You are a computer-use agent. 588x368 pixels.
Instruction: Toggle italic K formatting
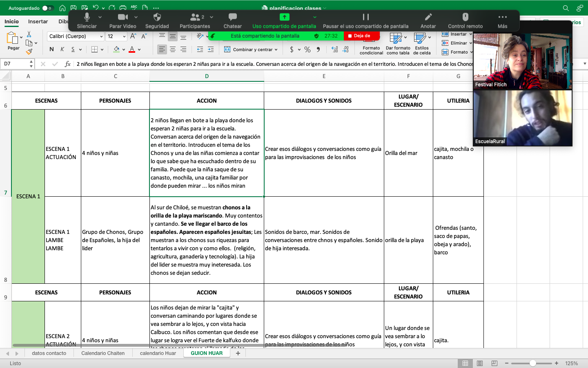[x=62, y=49]
